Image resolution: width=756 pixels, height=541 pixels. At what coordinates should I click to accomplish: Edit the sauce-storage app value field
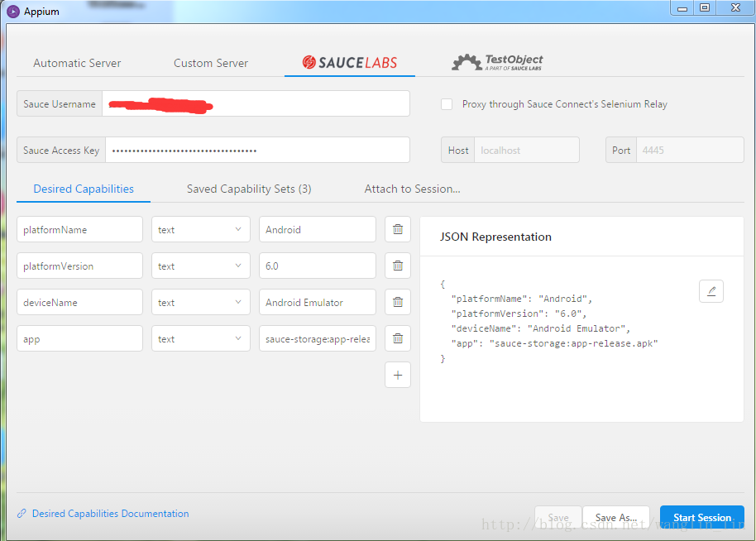point(318,338)
